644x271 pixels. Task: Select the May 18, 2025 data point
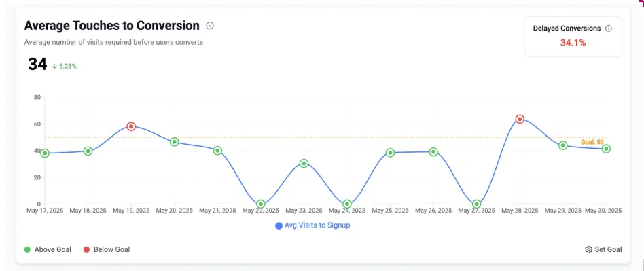(88, 151)
